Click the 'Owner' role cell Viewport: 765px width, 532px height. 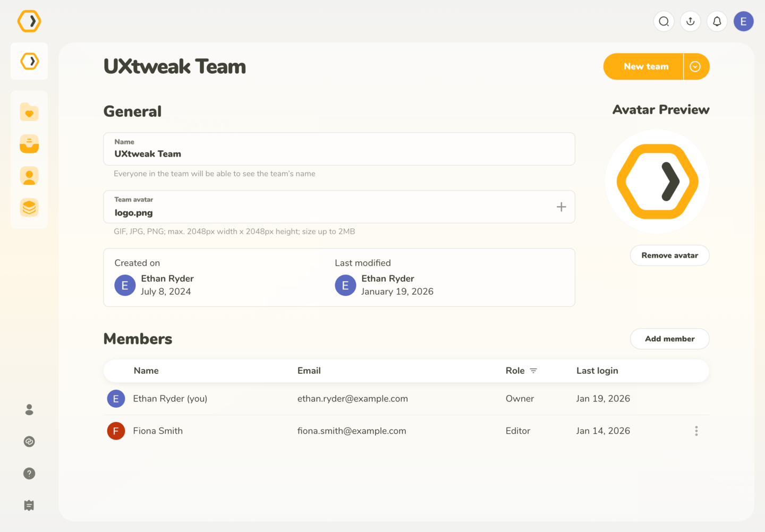pyautogui.click(x=520, y=399)
